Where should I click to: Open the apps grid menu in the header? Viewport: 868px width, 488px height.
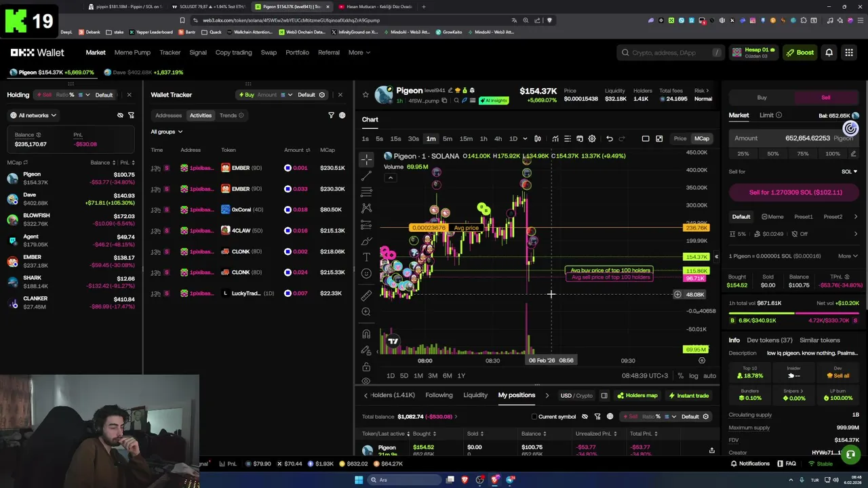pos(849,52)
